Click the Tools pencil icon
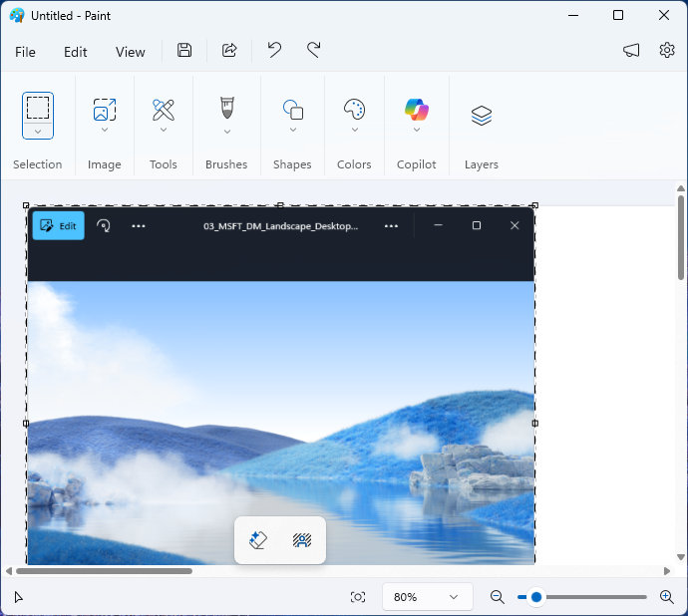Viewport: 688px width, 616px height. click(164, 110)
